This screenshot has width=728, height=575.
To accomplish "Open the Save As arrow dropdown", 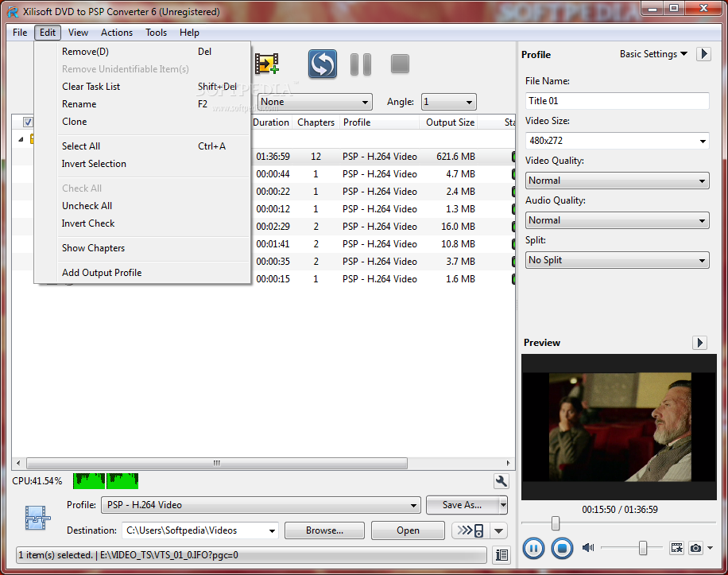I will point(503,505).
